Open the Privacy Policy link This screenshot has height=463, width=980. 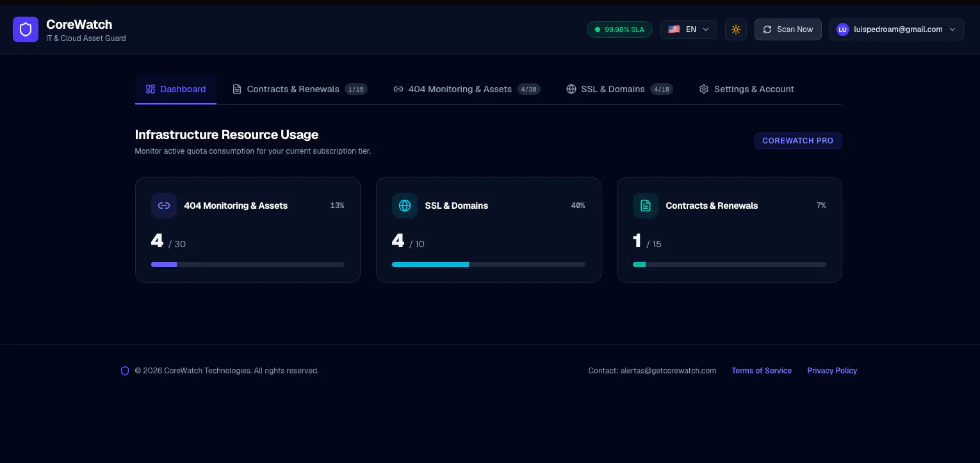tap(832, 371)
